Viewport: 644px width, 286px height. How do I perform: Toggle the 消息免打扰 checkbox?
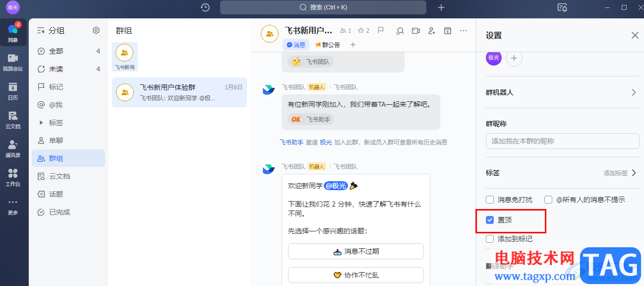[x=490, y=200]
